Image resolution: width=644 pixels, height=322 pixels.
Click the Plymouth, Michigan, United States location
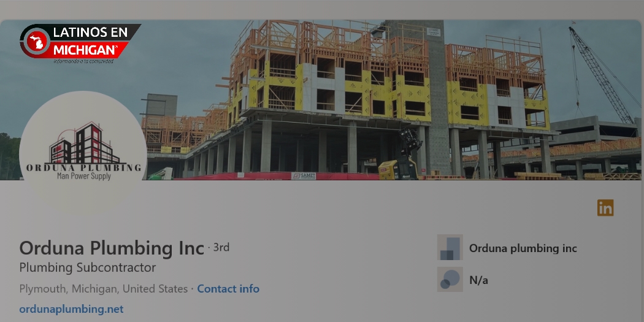click(x=104, y=289)
